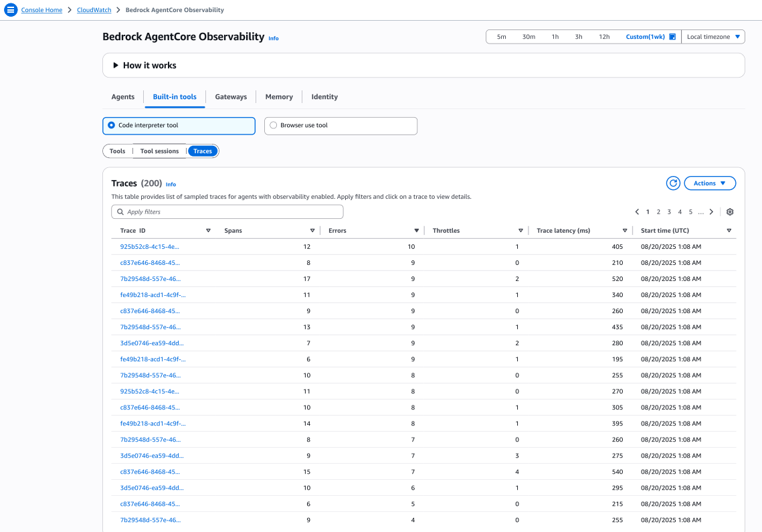This screenshot has width=762, height=532.
Task: Open the CloudWatch breadcrumb link
Action: [93, 10]
